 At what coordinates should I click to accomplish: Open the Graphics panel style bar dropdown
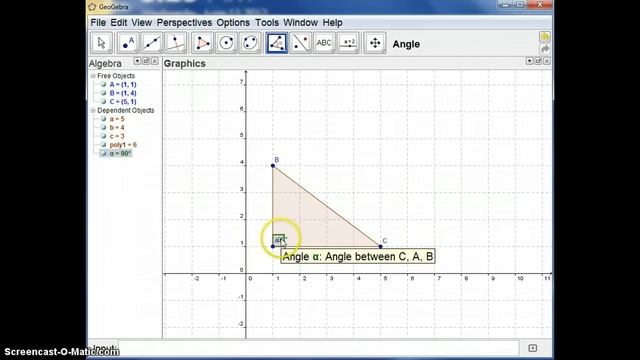coord(529,61)
